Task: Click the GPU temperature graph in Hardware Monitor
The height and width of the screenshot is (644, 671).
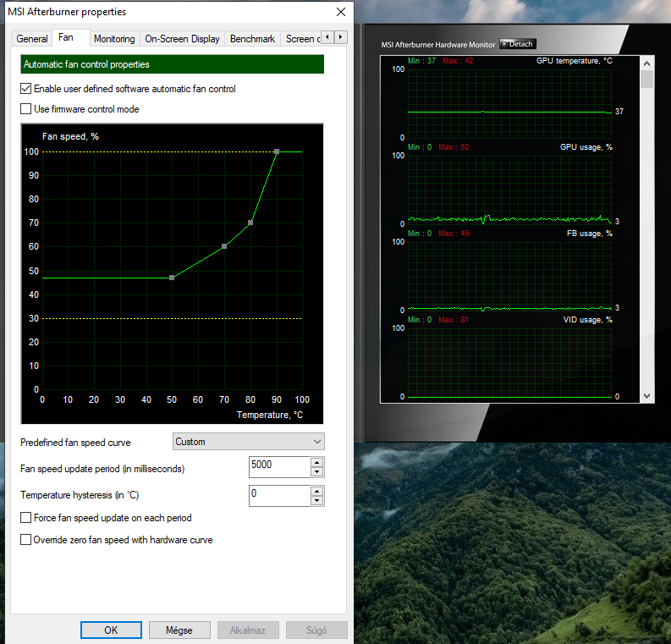Action: (x=509, y=103)
